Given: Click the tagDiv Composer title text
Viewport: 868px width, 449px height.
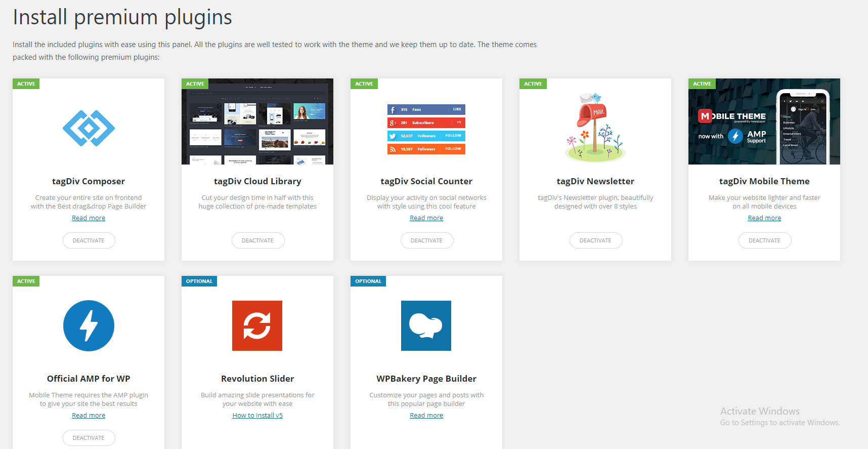Looking at the screenshot, I should point(89,181).
